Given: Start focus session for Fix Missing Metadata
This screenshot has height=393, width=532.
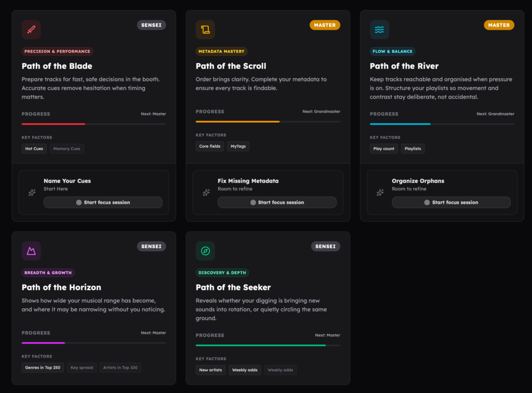Looking at the screenshot, I should 277,202.
